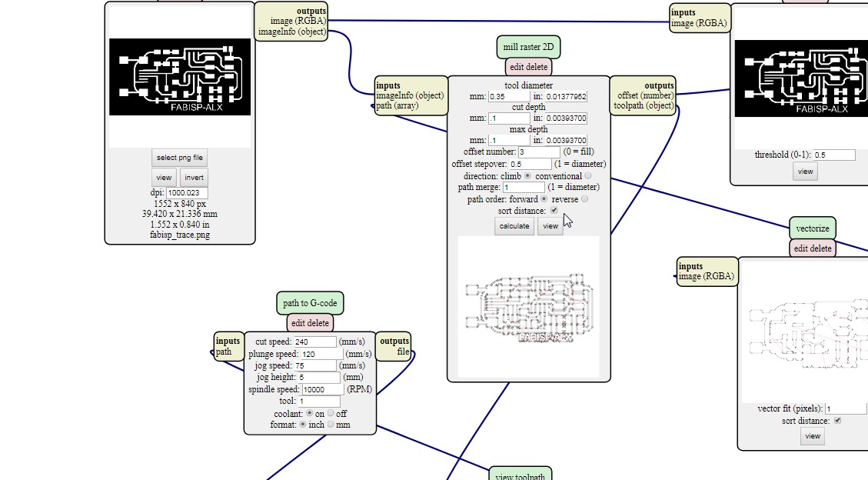Edit the vector fit (pixels) field
Image resolution: width=868 pixels, height=480 pixels.
846,408
